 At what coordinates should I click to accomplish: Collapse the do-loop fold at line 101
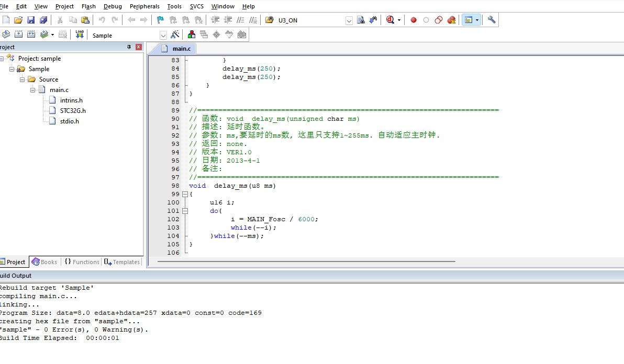(185, 211)
